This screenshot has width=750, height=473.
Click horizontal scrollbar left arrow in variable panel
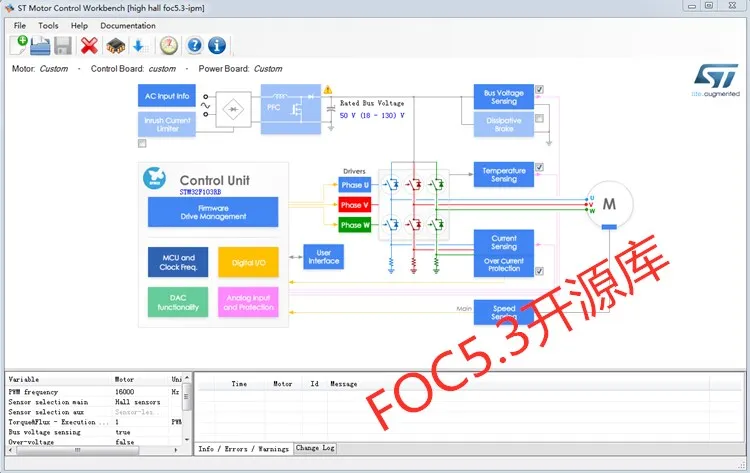[x=11, y=450]
